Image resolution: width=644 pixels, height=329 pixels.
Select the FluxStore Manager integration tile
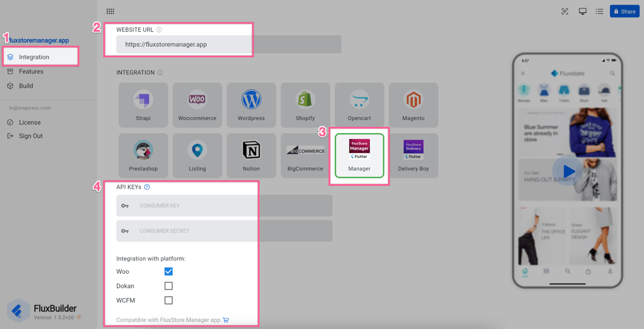(x=359, y=156)
